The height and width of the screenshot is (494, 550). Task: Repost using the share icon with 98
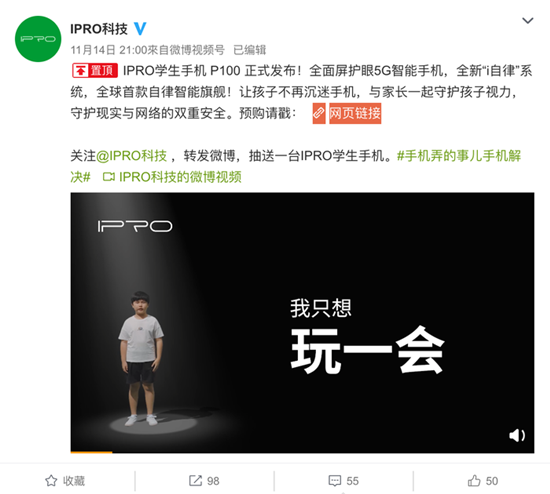pyautogui.click(x=195, y=480)
